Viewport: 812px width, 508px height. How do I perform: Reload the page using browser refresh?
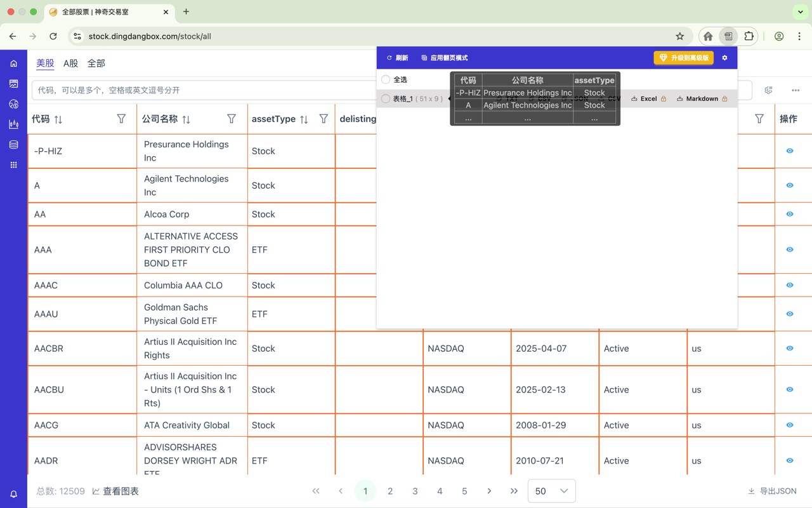click(53, 36)
